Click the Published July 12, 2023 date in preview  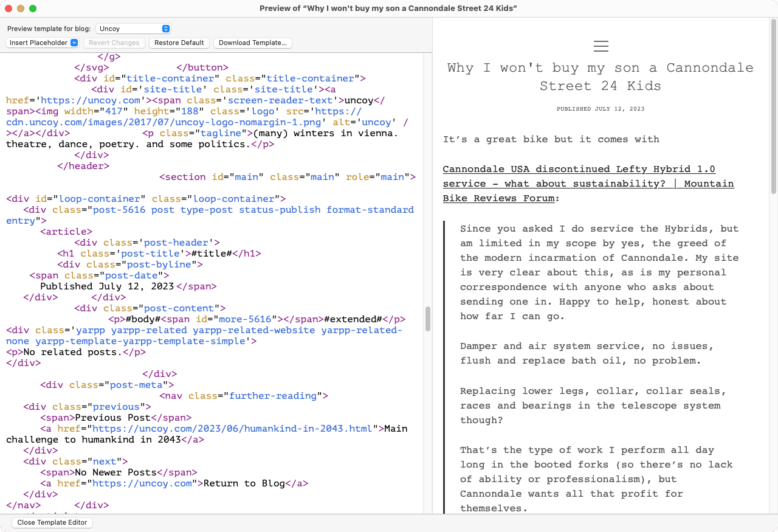(x=601, y=109)
